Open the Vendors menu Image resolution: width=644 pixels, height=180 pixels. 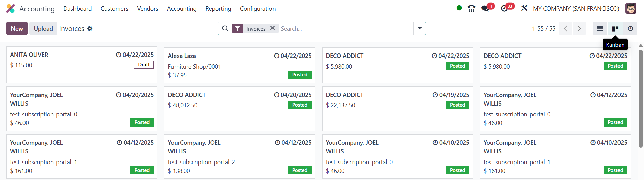[147, 9]
